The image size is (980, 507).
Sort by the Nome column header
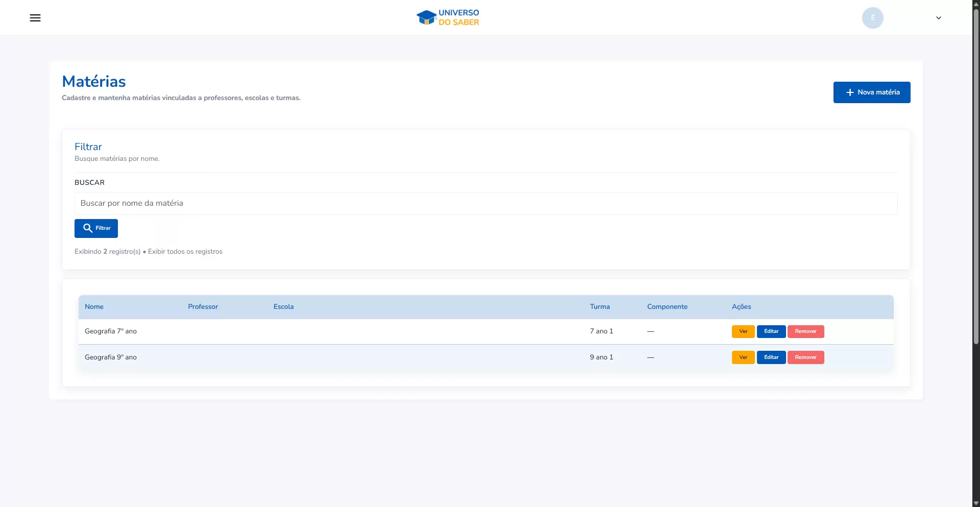tap(94, 307)
